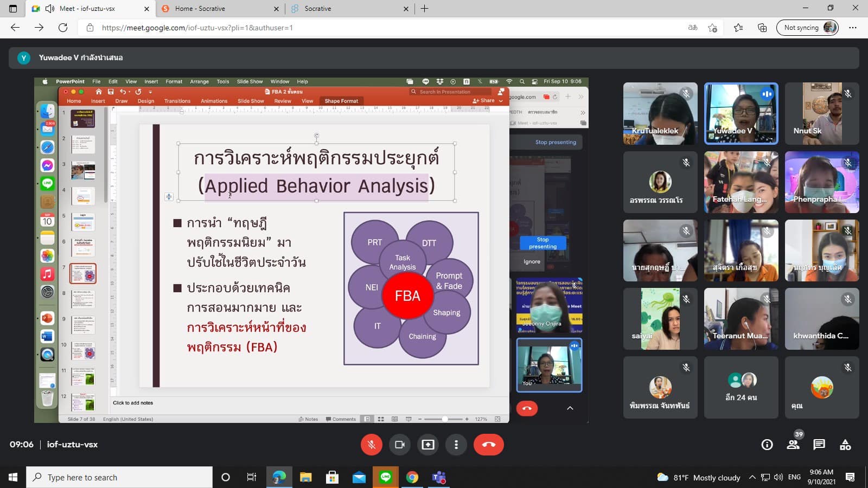Open the Meet activities panel

pyautogui.click(x=845, y=445)
